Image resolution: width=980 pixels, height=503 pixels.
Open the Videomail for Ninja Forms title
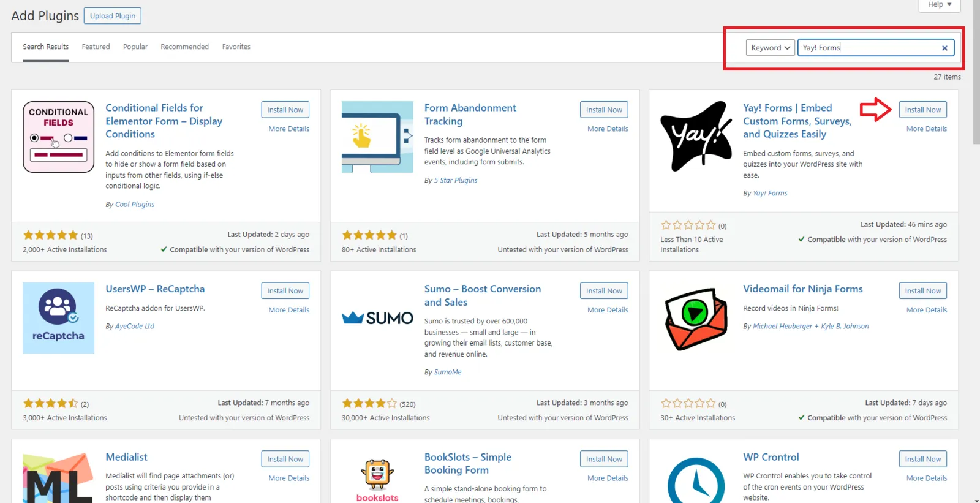click(802, 289)
